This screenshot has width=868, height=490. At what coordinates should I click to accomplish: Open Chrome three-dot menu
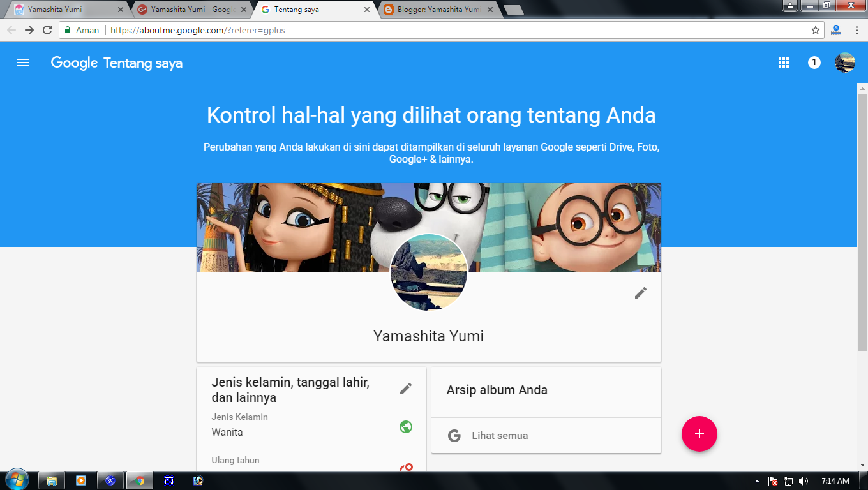[x=856, y=30]
